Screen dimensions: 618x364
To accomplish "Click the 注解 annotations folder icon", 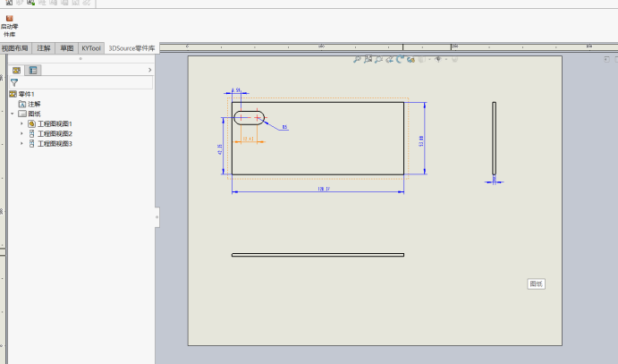I will point(22,104).
